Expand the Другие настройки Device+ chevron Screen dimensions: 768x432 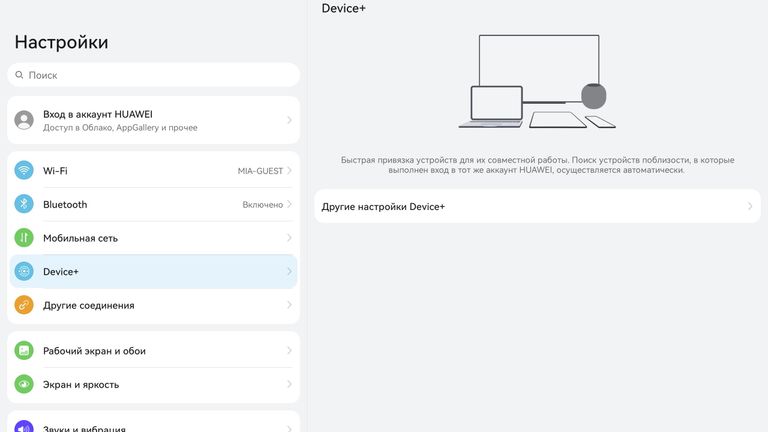tap(750, 206)
